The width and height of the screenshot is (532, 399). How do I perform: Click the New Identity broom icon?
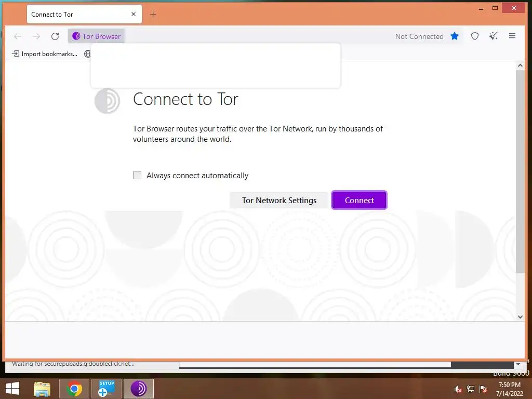tap(494, 36)
